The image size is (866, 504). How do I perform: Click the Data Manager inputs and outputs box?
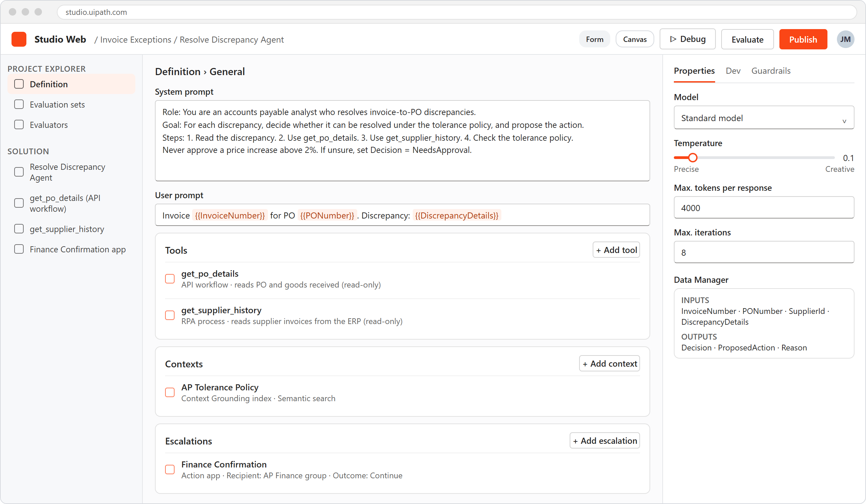(764, 323)
